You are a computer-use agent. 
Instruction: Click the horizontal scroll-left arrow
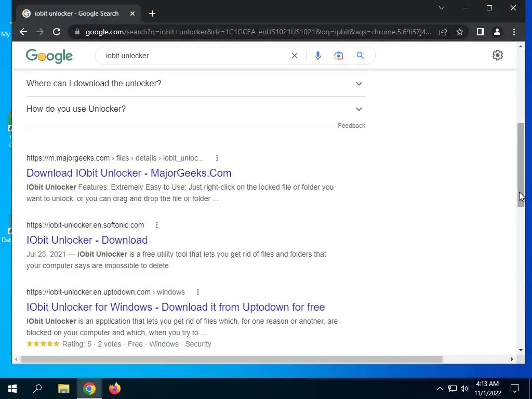16,359
